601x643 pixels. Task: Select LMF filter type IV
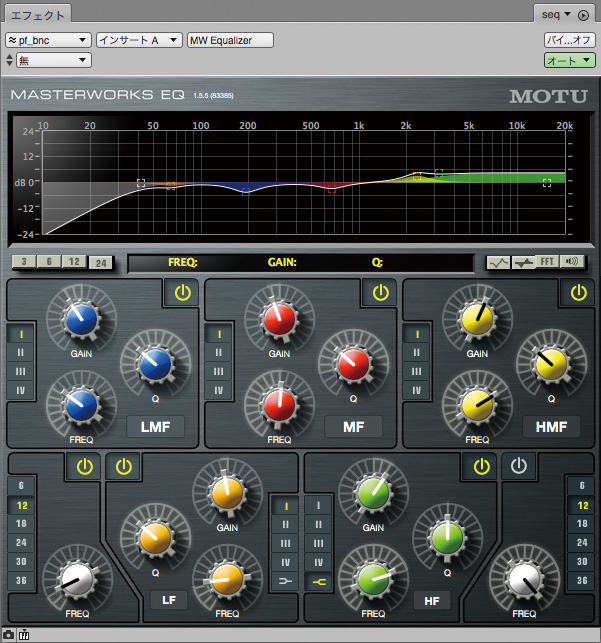(x=21, y=390)
